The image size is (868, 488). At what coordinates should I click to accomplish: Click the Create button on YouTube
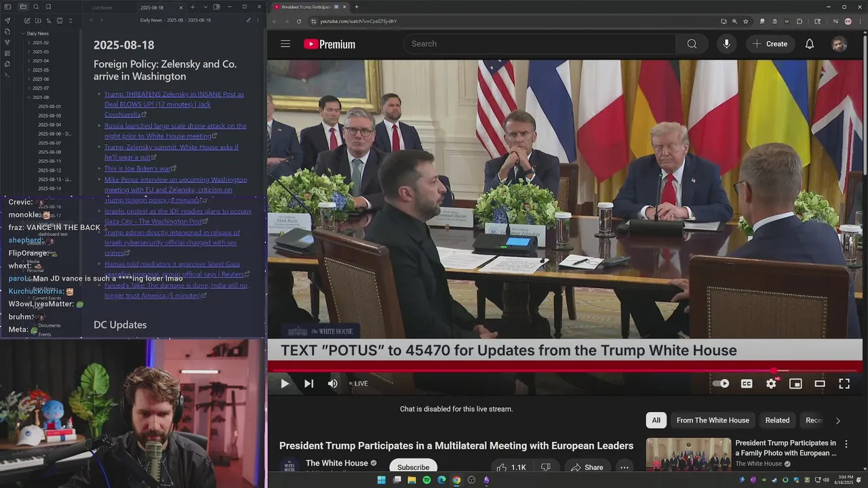pyautogui.click(x=770, y=43)
